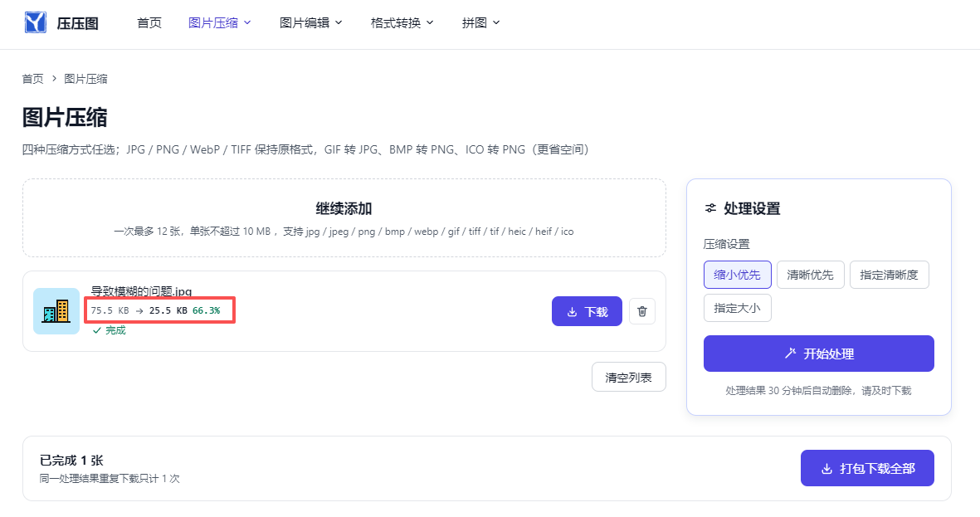Click the 已完成 1 张 summary text
Screen dimensions: 980x517
[x=71, y=460]
